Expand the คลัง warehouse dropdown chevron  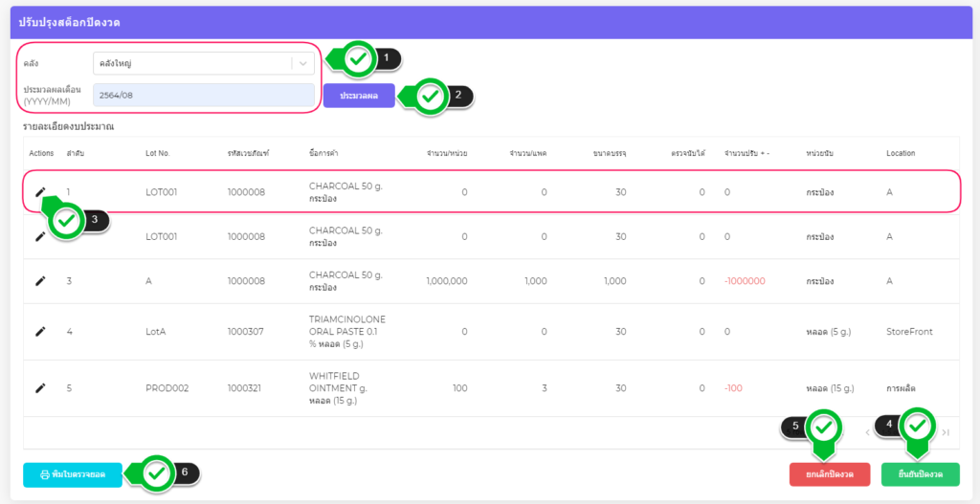click(x=302, y=63)
